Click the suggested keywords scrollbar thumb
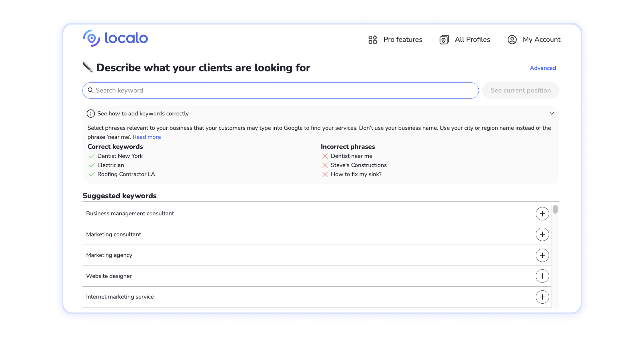Viewport: 644px width, 337px height. (x=555, y=210)
